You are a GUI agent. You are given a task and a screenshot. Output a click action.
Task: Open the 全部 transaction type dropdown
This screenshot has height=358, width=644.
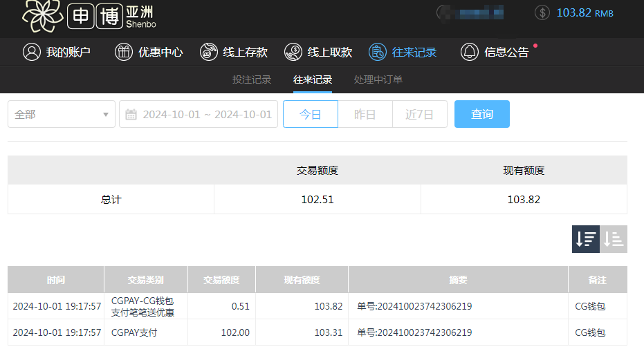(x=61, y=114)
